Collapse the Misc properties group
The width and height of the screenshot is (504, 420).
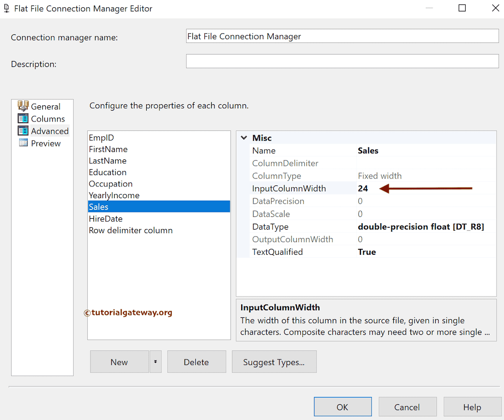click(x=244, y=138)
